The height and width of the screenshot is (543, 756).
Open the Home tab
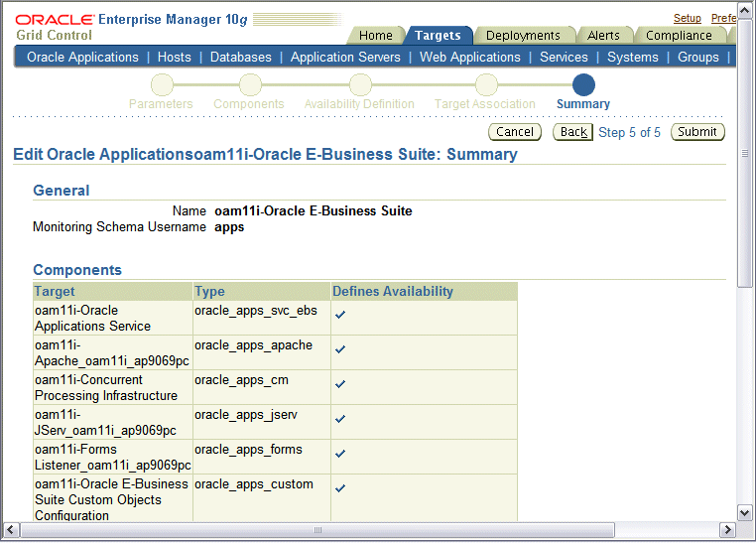pyautogui.click(x=376, y=35)
